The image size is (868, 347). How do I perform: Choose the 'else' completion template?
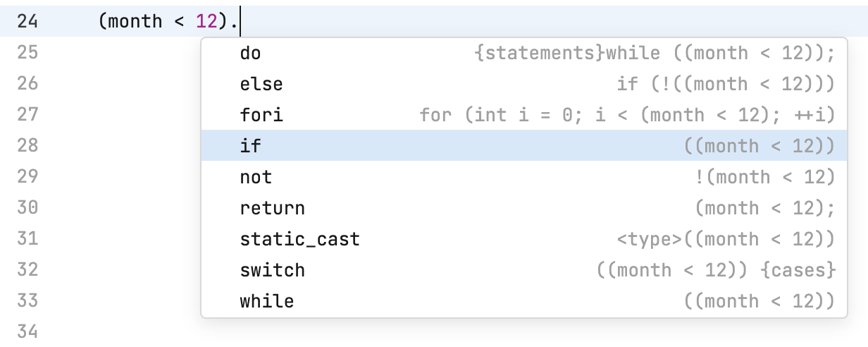coord(261,84)
